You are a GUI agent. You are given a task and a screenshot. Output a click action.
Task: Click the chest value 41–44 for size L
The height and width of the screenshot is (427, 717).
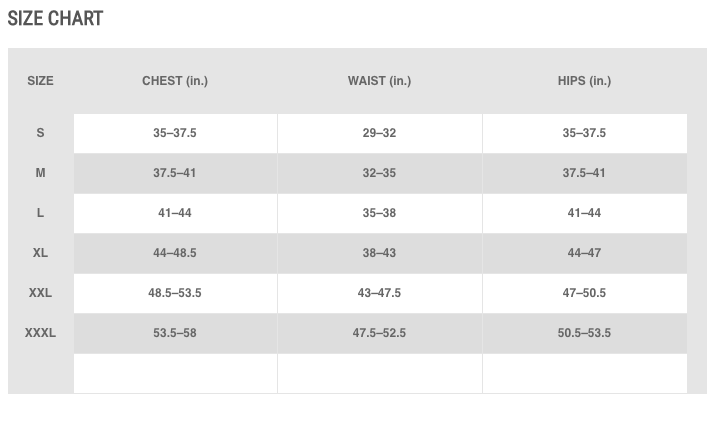point(175,213)
